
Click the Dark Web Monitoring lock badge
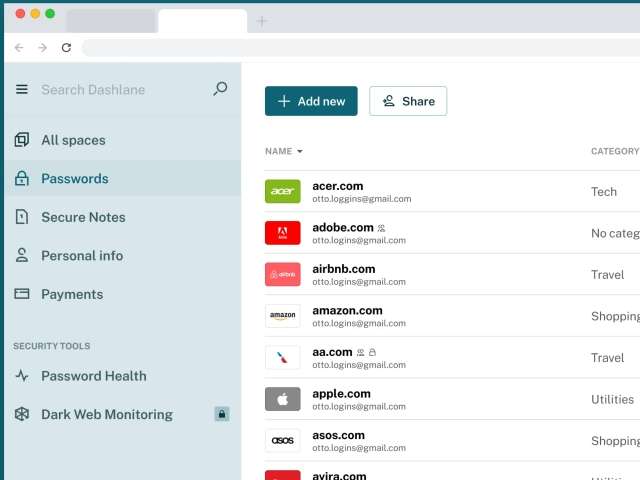tap(222, 414)
